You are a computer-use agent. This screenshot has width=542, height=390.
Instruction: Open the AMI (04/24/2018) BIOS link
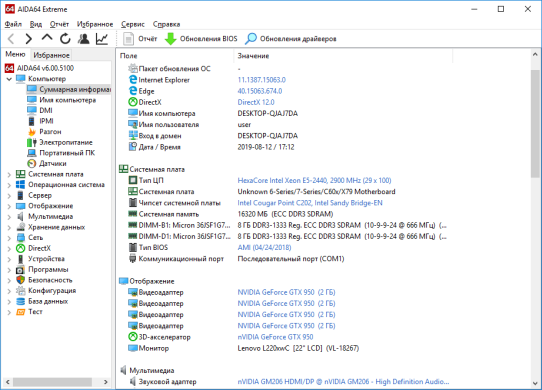(x=264, y=248)
